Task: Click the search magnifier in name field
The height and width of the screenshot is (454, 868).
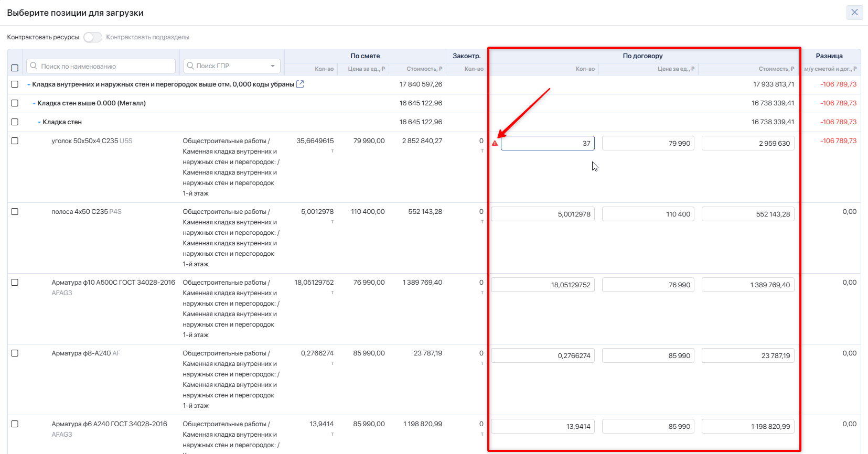Action: point(34,66)
